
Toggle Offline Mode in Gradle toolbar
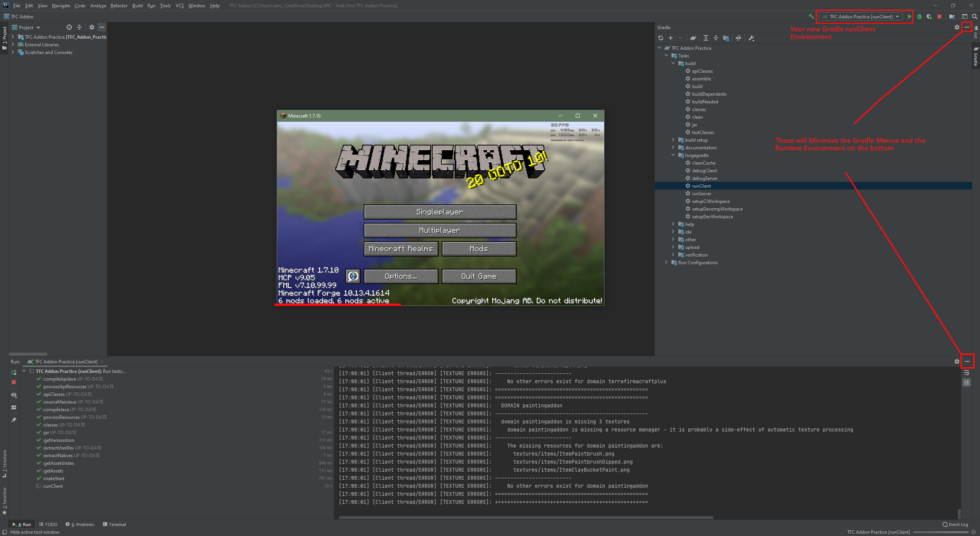tap(738, 38)
